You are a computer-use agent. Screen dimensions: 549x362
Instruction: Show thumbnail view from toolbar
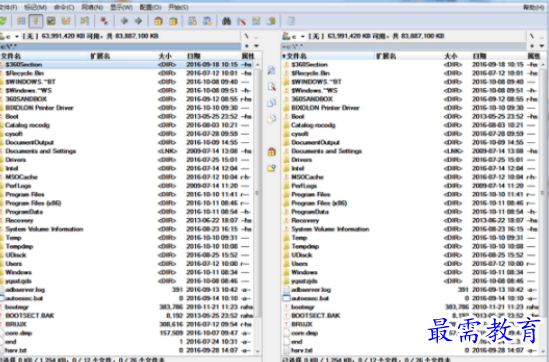pyautogui.click(x=51, y=21)
